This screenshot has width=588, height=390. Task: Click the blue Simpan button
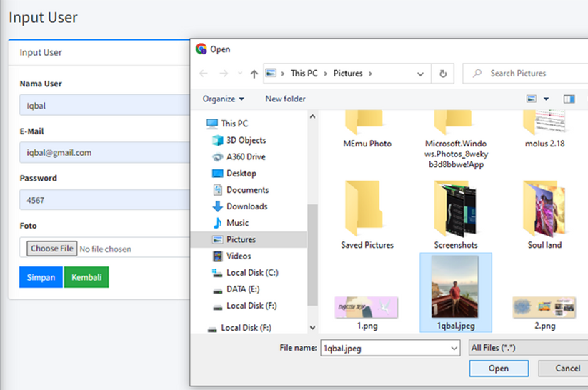coord(41,277)
